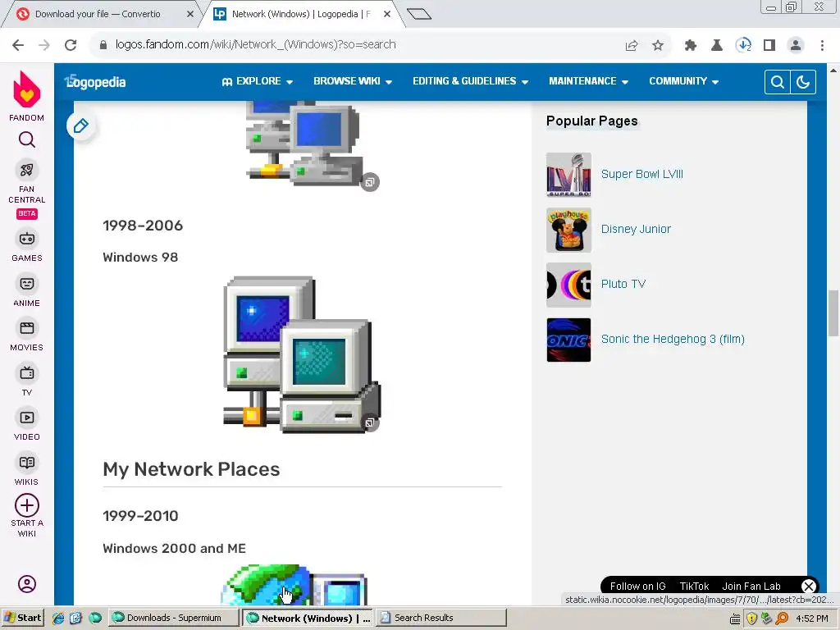
Task: Open Downloads - Supermium taskbar window
Action: coord(174,618)
